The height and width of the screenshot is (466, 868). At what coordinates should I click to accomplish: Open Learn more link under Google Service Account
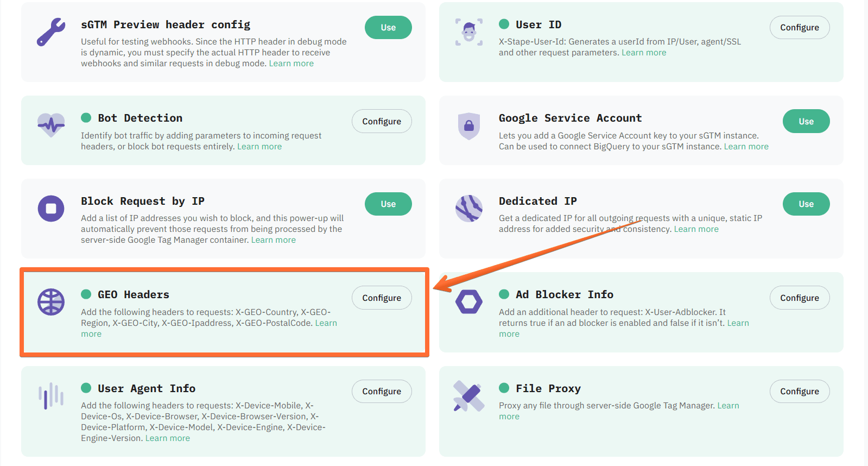[x=746, y=147]
